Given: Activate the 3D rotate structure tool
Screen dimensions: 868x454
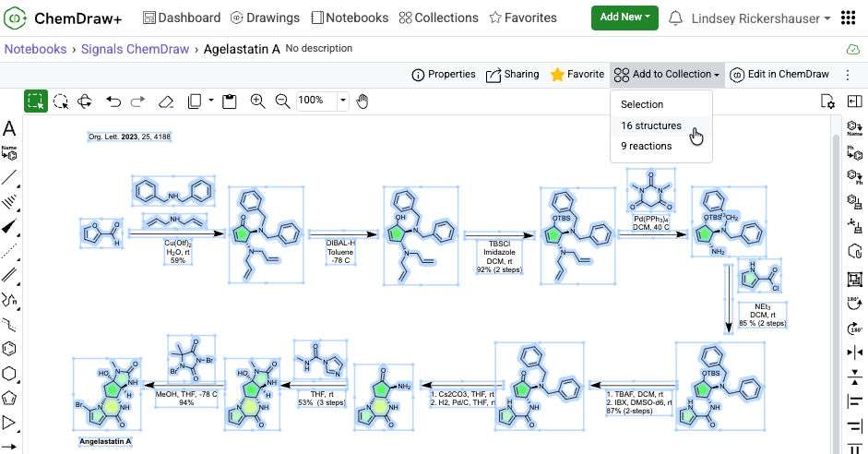Looking at the screenshot, I should click(85, 102).
